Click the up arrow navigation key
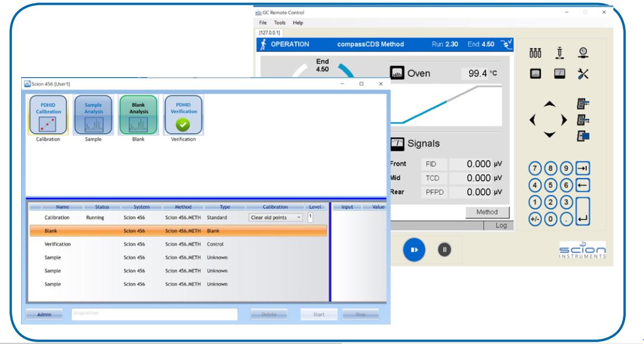 tap(550, 104)
